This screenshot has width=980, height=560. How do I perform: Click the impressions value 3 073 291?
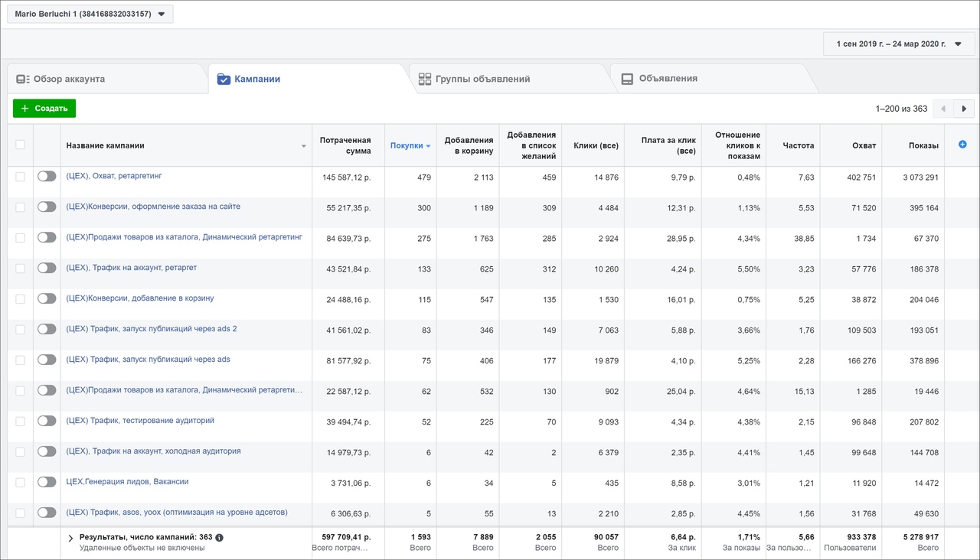click(920, 177)
